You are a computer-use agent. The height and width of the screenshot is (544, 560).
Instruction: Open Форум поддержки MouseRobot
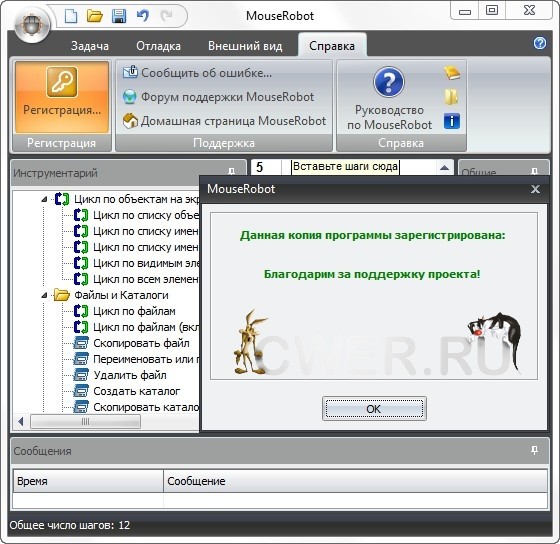coord(218,97)
